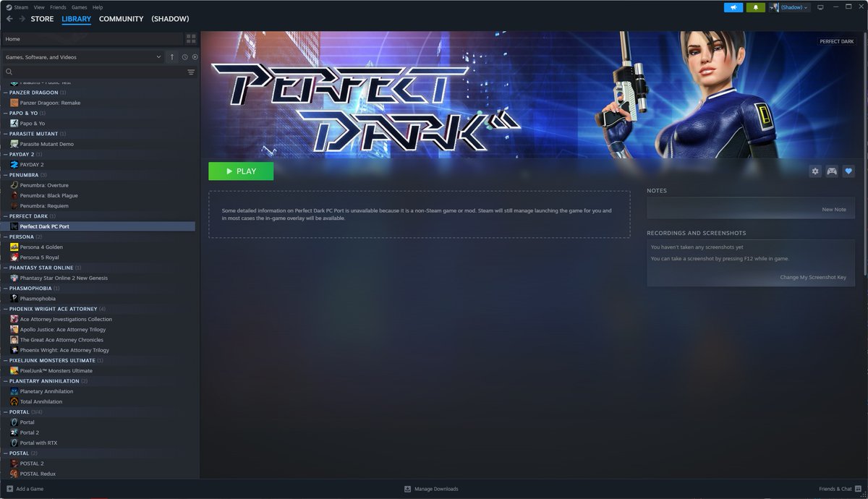Open Games, Software, and Videos dropdown
This screenshot has width=868, height=499.
coord(82,57)
